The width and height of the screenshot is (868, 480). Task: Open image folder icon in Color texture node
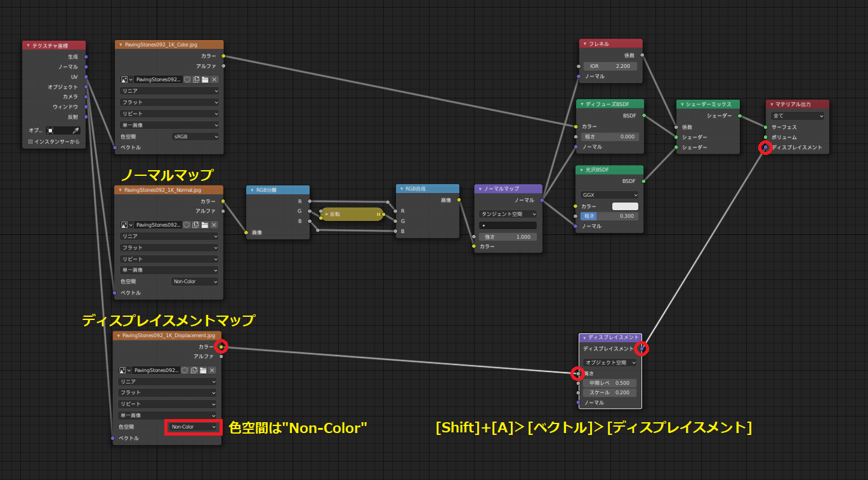(x=205, y=79)
